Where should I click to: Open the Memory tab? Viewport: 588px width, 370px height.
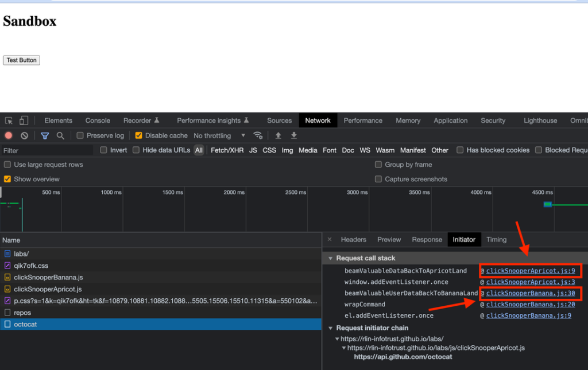pyautogui.click(x=408, y=120)
